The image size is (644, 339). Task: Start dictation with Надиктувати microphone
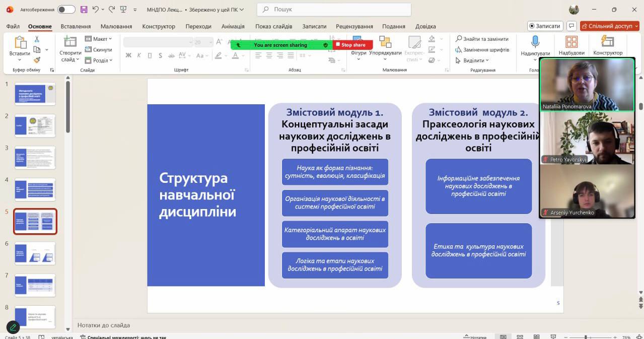point(535,42)
